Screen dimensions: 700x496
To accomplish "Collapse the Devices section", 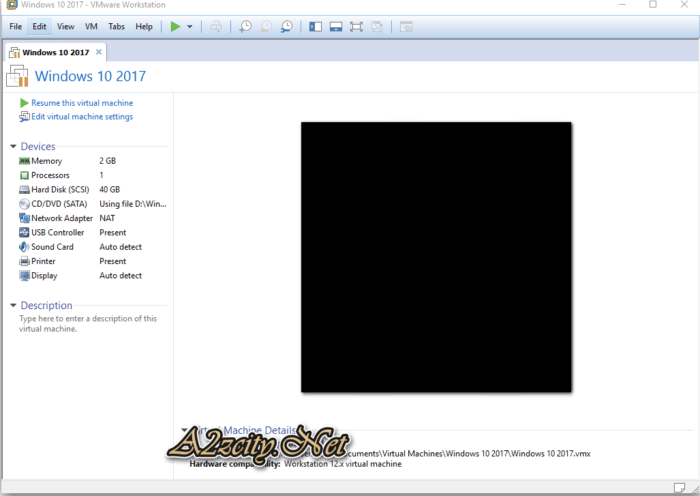I will (13, 146).
